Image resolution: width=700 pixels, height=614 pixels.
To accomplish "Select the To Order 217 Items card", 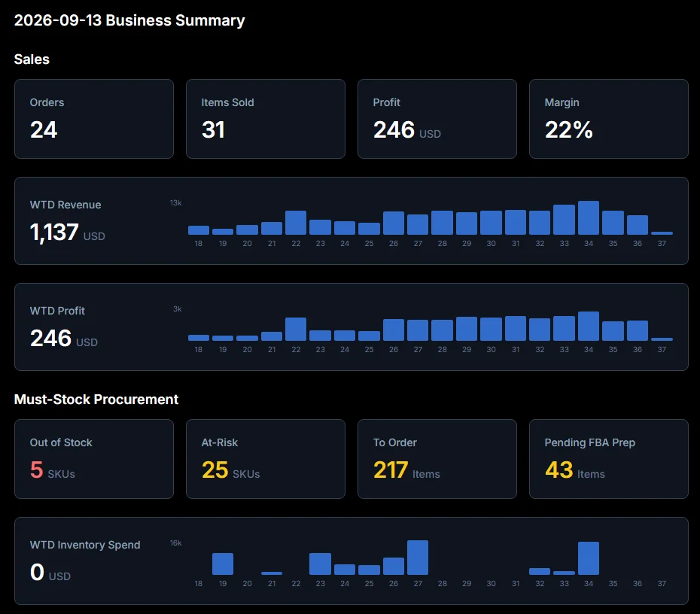I will (437, 459).
